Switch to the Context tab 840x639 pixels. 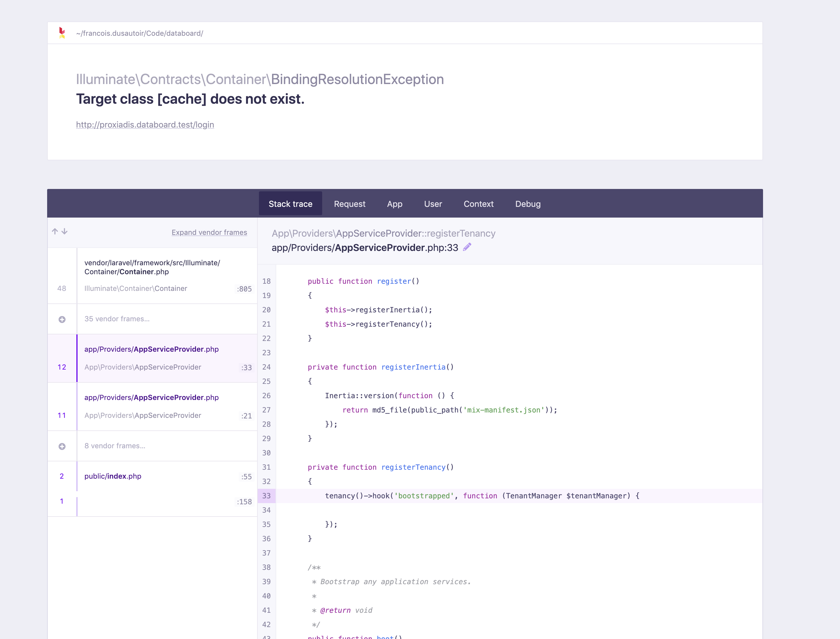[x=478, y=204]
